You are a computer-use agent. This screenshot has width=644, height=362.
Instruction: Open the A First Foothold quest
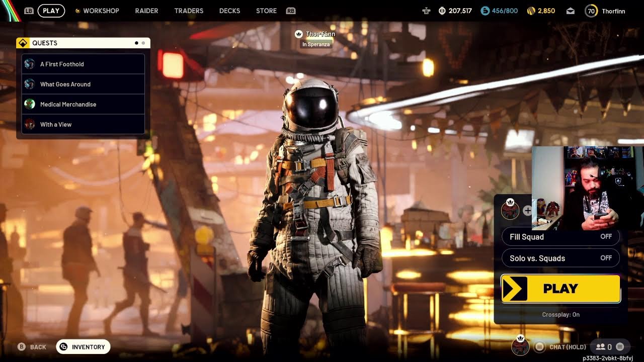(x=83, y=64)
